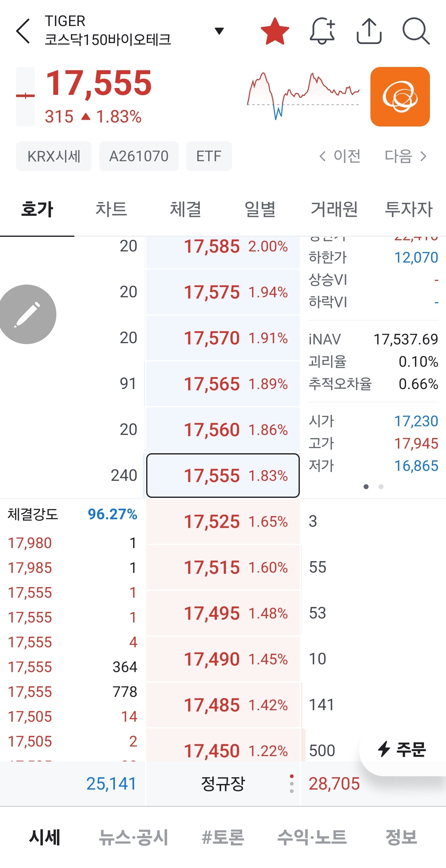Open the mini intraday price chart
The height and width of the screenshot is (868, 446).
pyautogui.click(x=303, y=96)
